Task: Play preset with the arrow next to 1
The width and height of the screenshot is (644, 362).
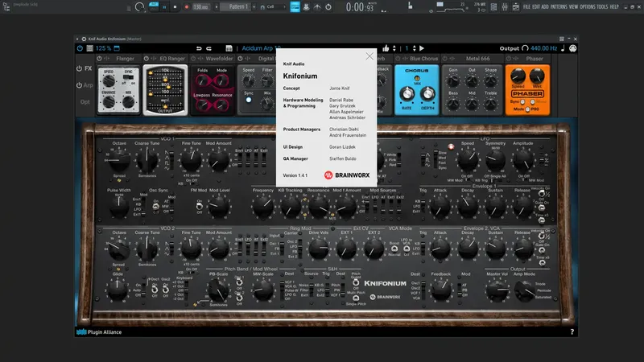Action: [422, 48]
